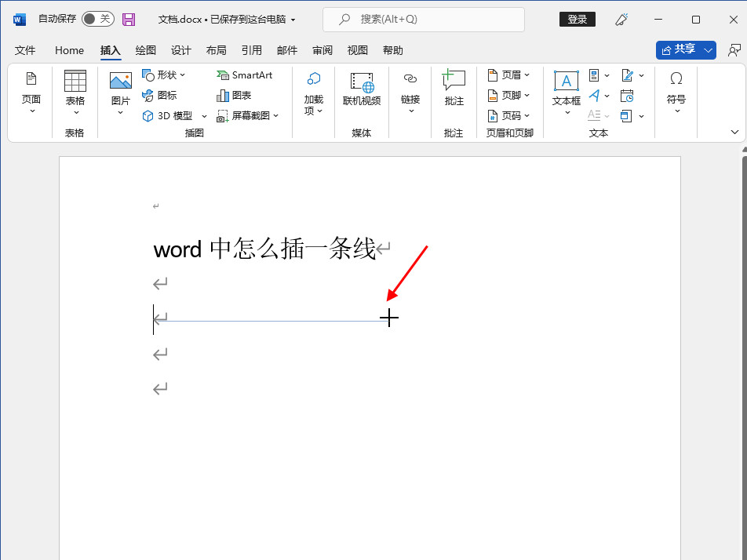Click the 文本框 text box icon

[x=567, y=81]
